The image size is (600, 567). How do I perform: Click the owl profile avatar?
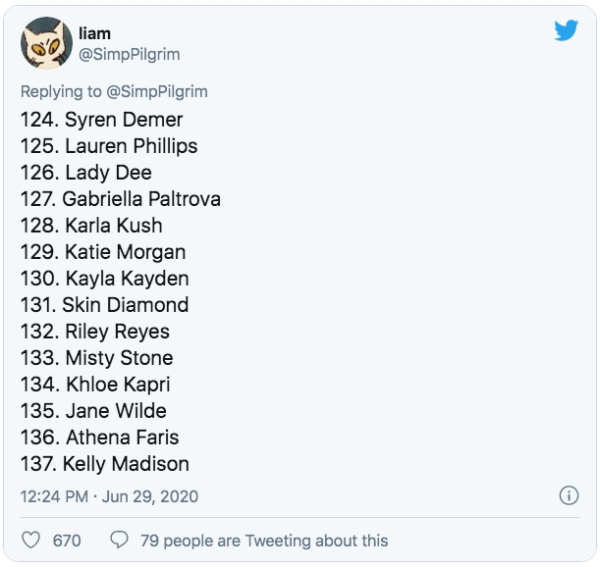(45, 43)
